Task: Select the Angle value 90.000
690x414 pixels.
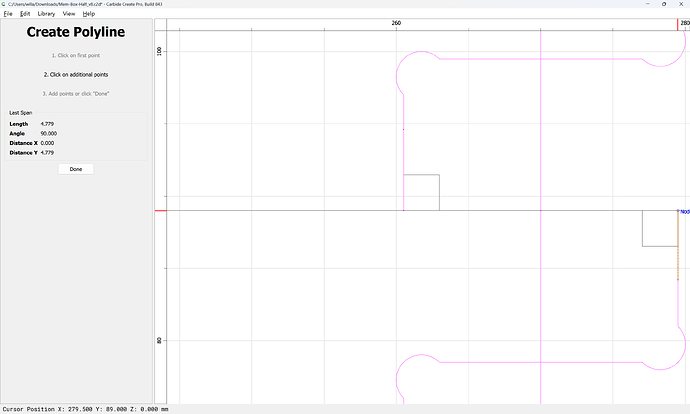Action: coord(48,133)
